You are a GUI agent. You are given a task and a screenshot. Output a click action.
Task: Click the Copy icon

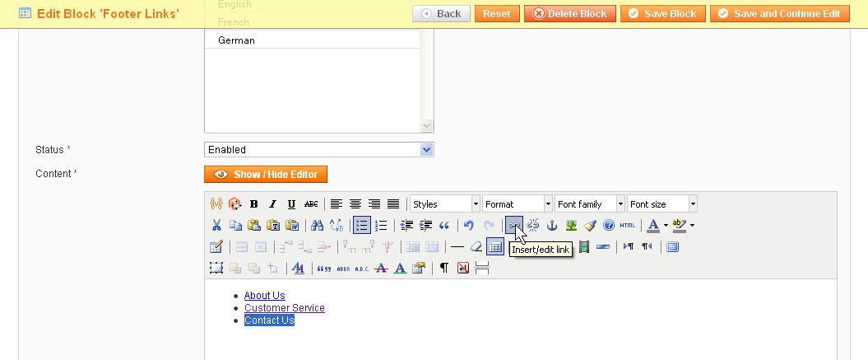click(235, 225)
